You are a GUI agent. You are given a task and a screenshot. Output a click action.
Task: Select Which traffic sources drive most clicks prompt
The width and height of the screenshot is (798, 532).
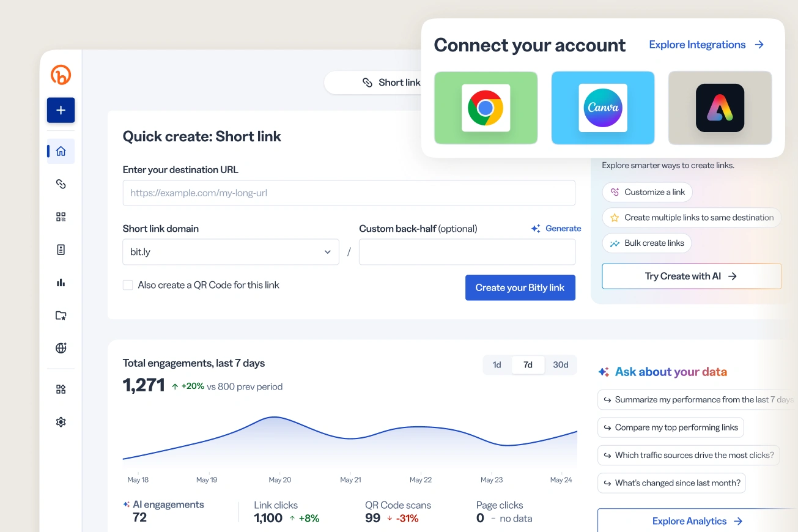[x=689, y=455]
